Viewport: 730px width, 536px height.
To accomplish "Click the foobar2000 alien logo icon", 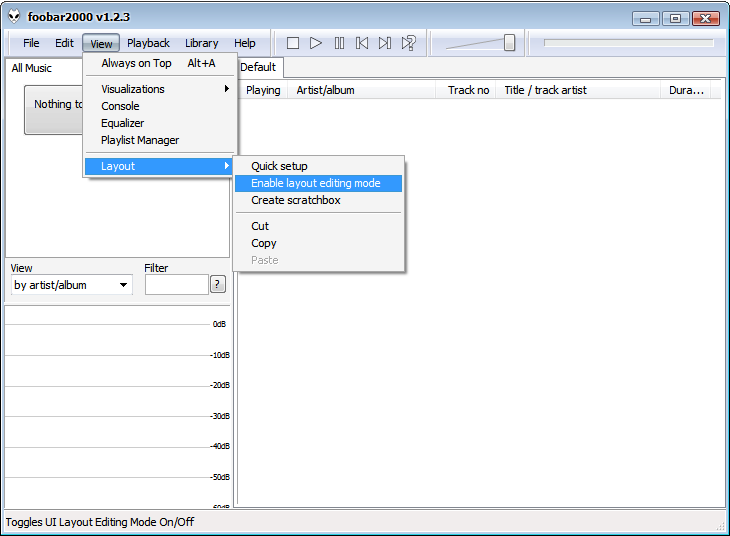I will coord(14,17).
